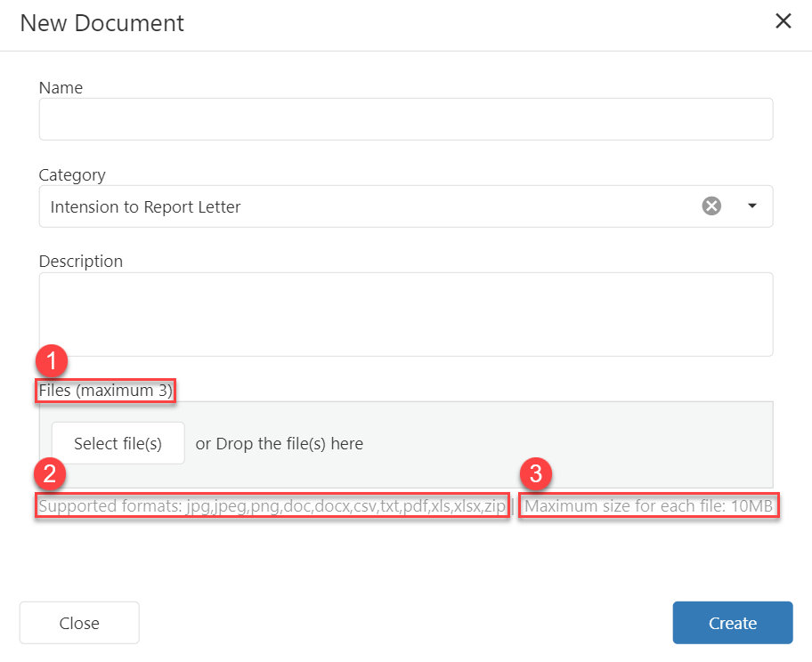Close the dialog using the X icon

[783, 21]
